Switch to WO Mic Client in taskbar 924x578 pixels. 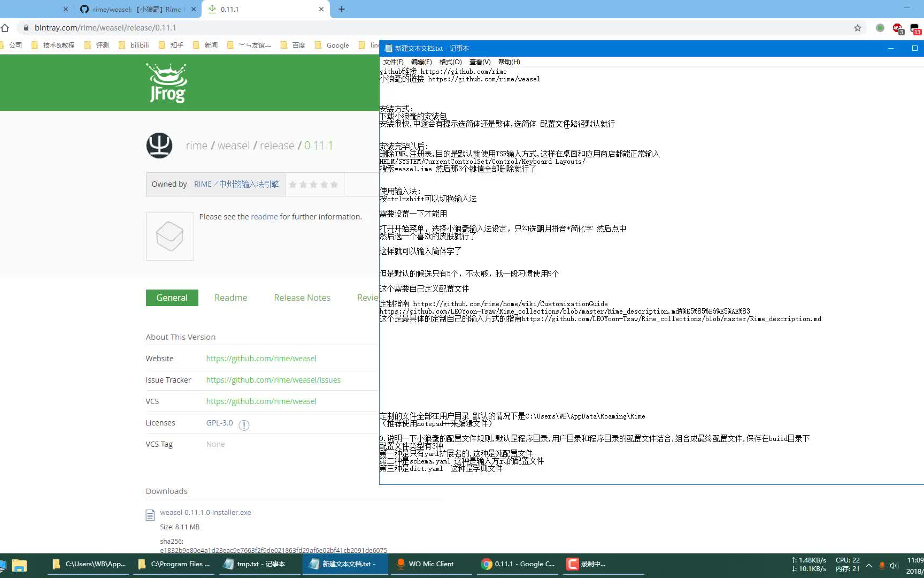coord(431,564)
